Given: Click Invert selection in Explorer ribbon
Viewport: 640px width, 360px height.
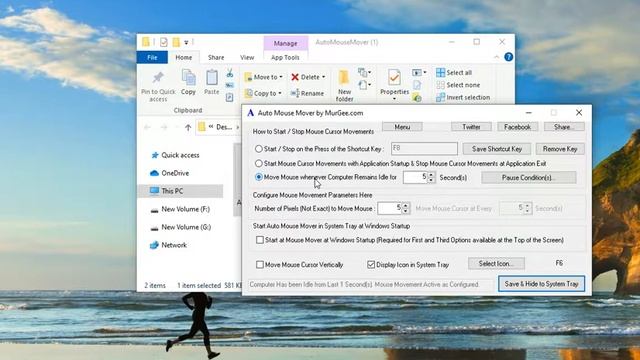Looking at the screenshot, I should (x=463, y=98).
